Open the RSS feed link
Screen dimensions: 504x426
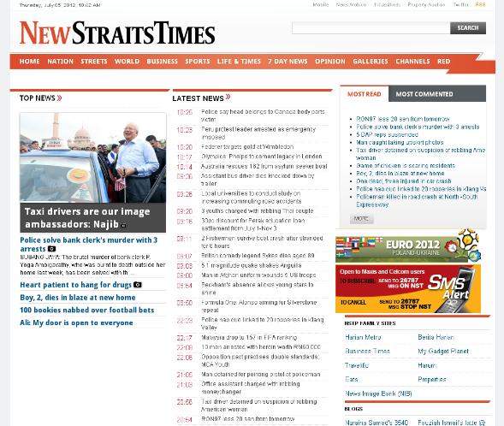481,5
